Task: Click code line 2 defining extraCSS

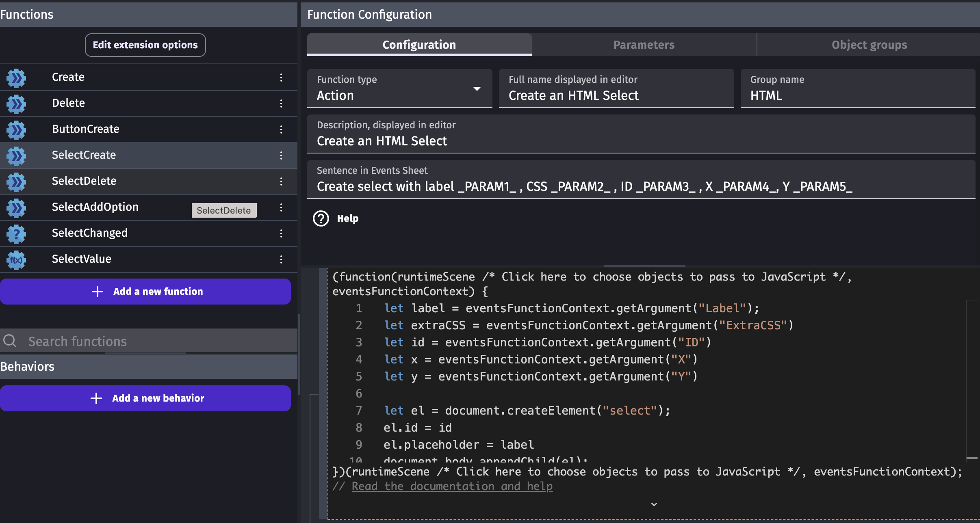Action: coord(589,325)
